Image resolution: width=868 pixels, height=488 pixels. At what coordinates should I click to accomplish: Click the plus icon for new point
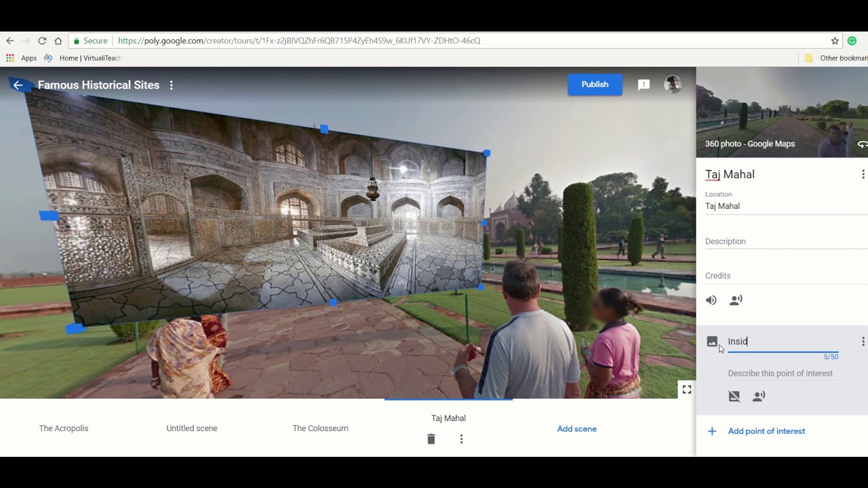coord(712,431)
